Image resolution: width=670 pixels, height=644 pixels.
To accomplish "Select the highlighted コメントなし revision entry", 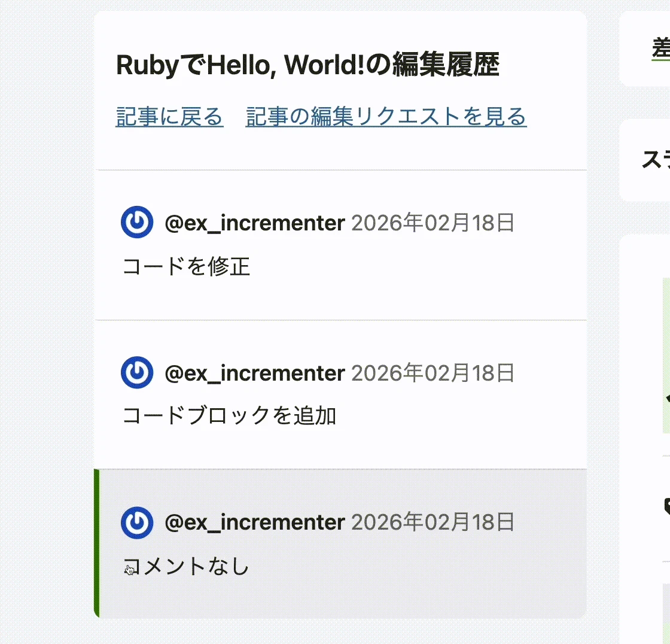I will click(341, 542).
